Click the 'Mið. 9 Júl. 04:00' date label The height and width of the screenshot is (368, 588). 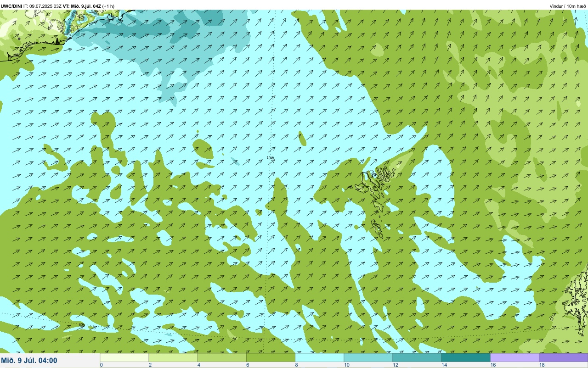29,360
